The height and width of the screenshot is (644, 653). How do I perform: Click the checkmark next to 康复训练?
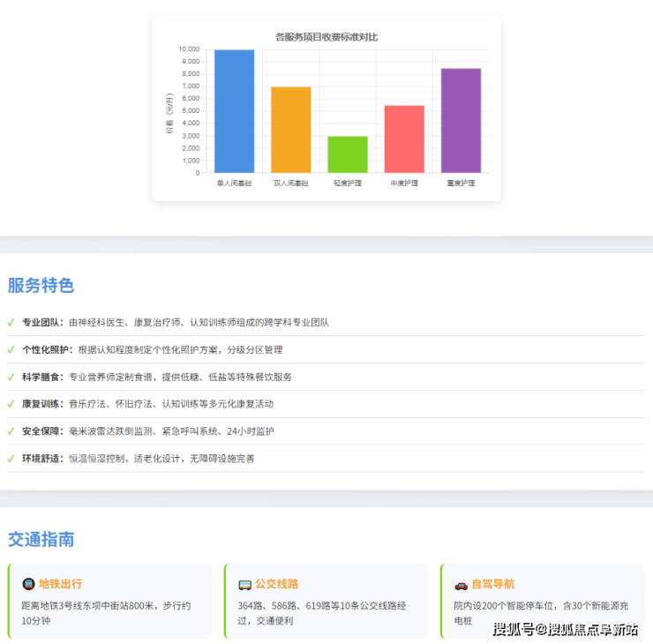11,404
